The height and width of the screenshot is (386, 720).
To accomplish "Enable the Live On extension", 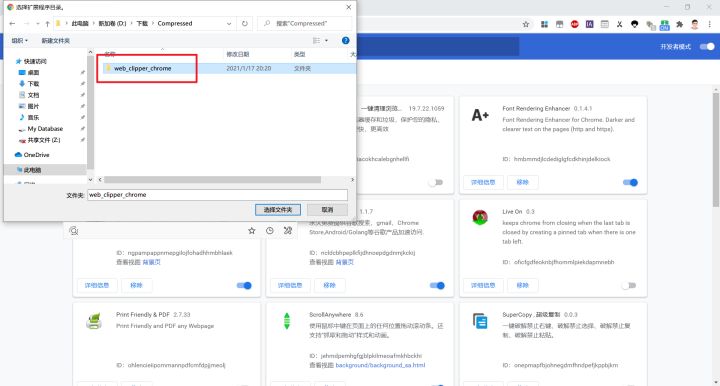I will point(629,285).
